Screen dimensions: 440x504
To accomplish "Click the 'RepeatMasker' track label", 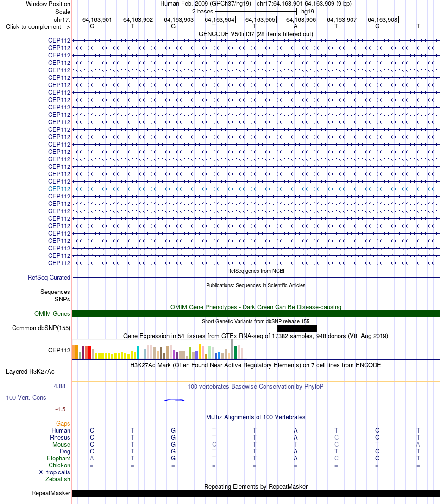I will pyautogui.click(x=51, y=493).
